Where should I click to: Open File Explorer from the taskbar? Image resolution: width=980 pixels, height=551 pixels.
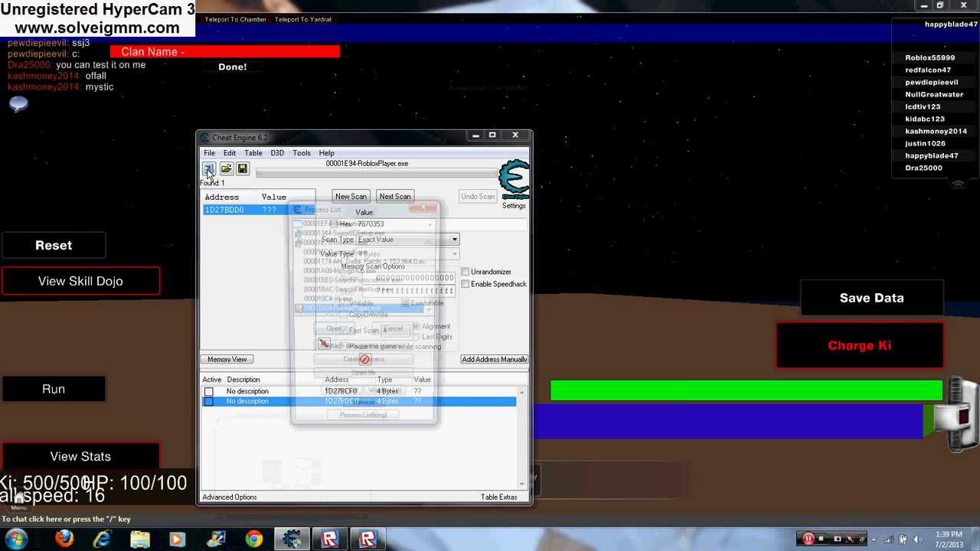pyautogui.click(x=140, y=540)
